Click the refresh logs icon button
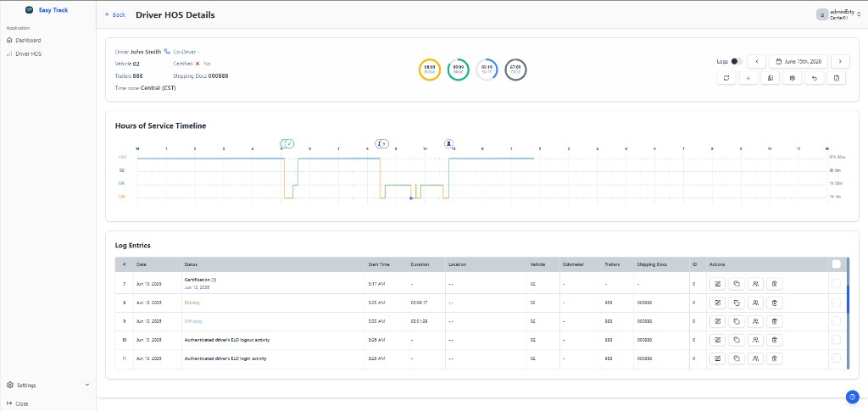Image resolution: width=868 pixels, height=411 pixels. pyautogui.click(x=726, y=78)
